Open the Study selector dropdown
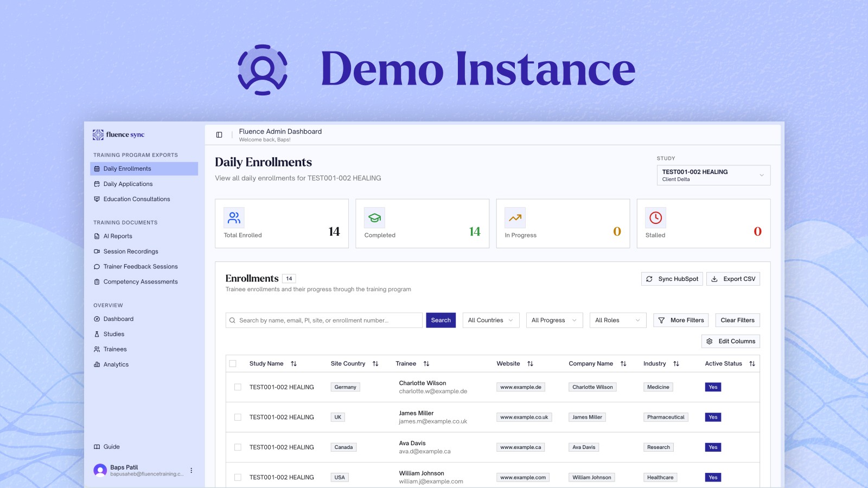Viewport: 868px width, 488px height. pos(713,175)
